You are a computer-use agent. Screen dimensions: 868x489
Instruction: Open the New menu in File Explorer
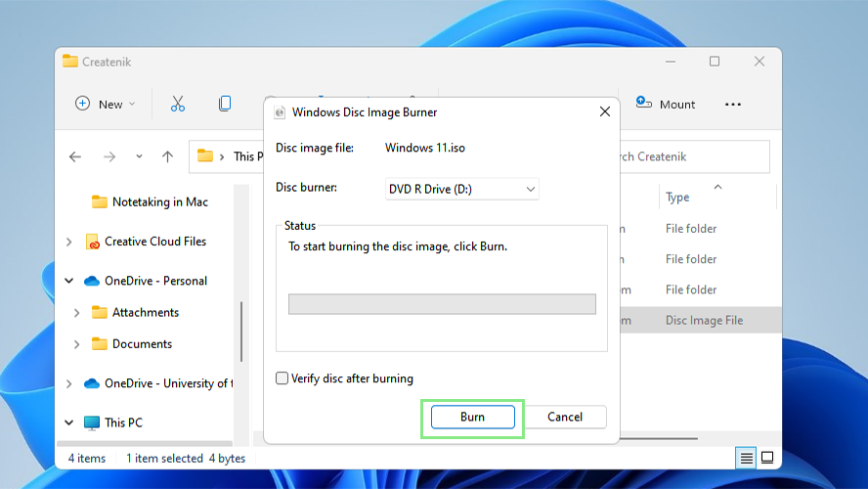106,104
